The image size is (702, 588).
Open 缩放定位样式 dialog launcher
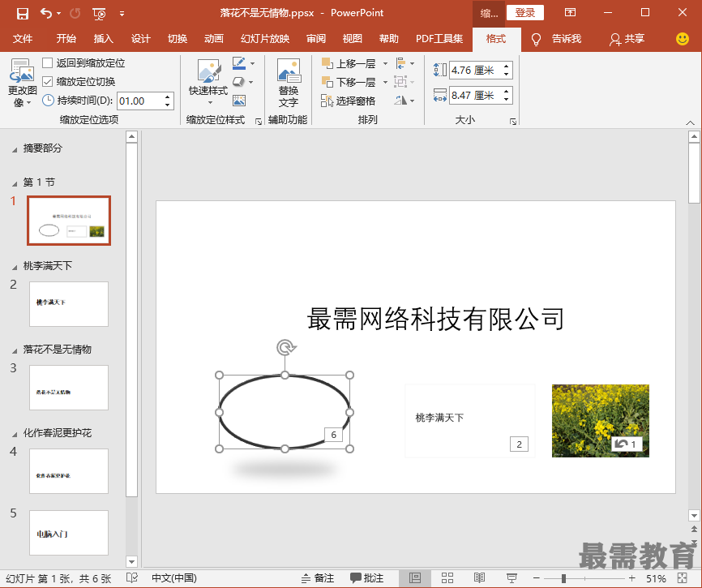tap(259, 122)
